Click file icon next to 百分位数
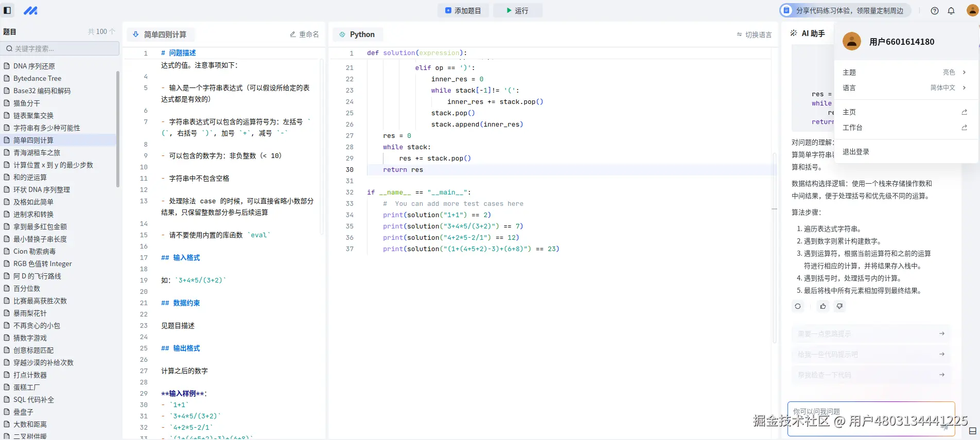Image resolution: width=980 pixels, height=440 pixels. [x=7, y=288]
